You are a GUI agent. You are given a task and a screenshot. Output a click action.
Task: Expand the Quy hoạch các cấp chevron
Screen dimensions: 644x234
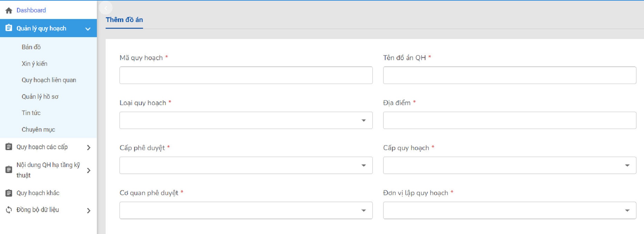pos(88,148)
